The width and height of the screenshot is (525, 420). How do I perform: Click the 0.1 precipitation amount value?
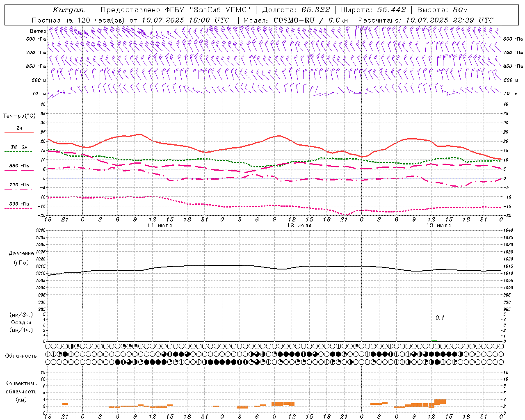point(440,318)
